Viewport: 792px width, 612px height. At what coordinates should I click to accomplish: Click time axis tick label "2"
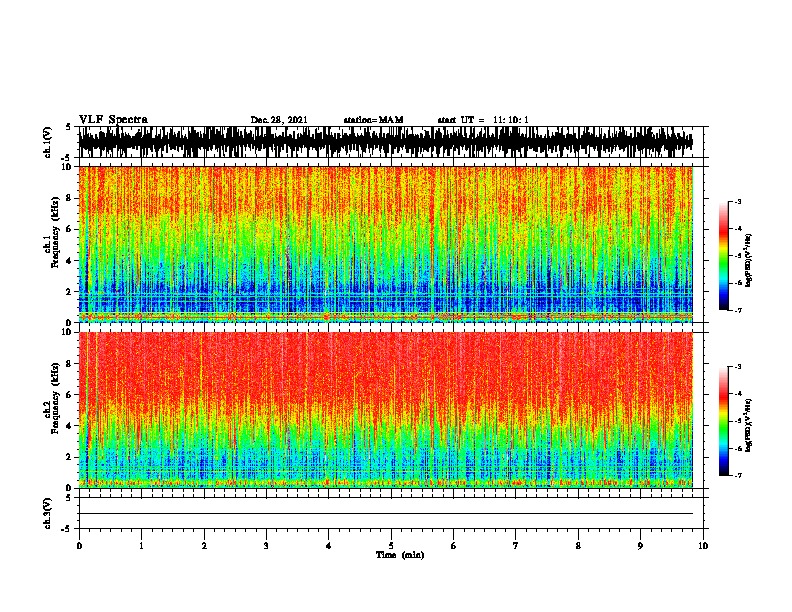pyautogui.click(x=204, y=546)
